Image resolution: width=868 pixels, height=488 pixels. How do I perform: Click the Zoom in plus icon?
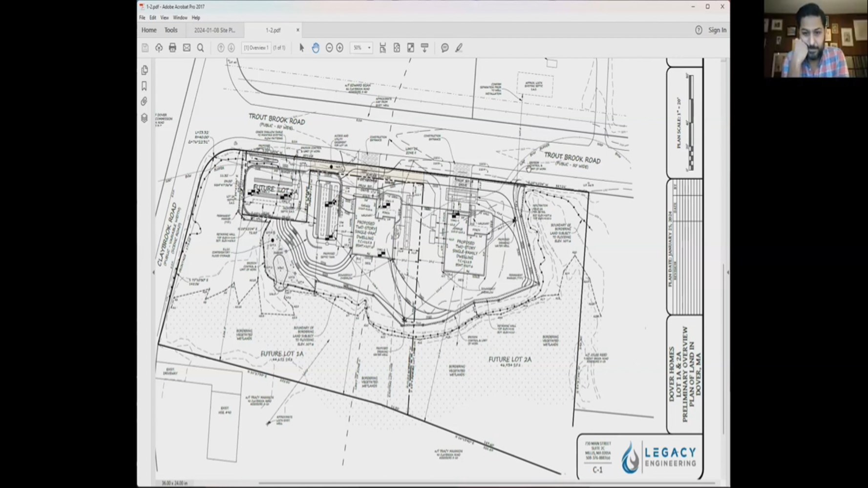(340, 48)
